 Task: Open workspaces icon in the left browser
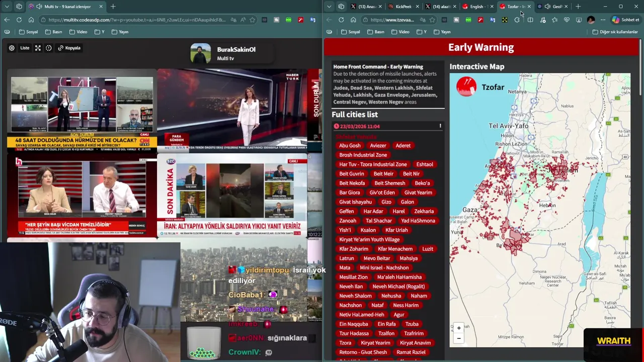[19, 7]
